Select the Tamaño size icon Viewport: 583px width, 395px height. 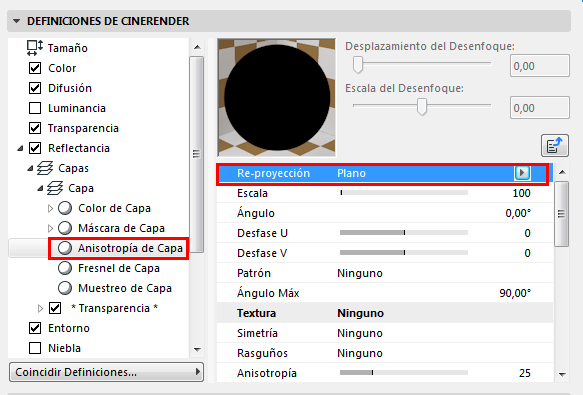click(35, 48)
